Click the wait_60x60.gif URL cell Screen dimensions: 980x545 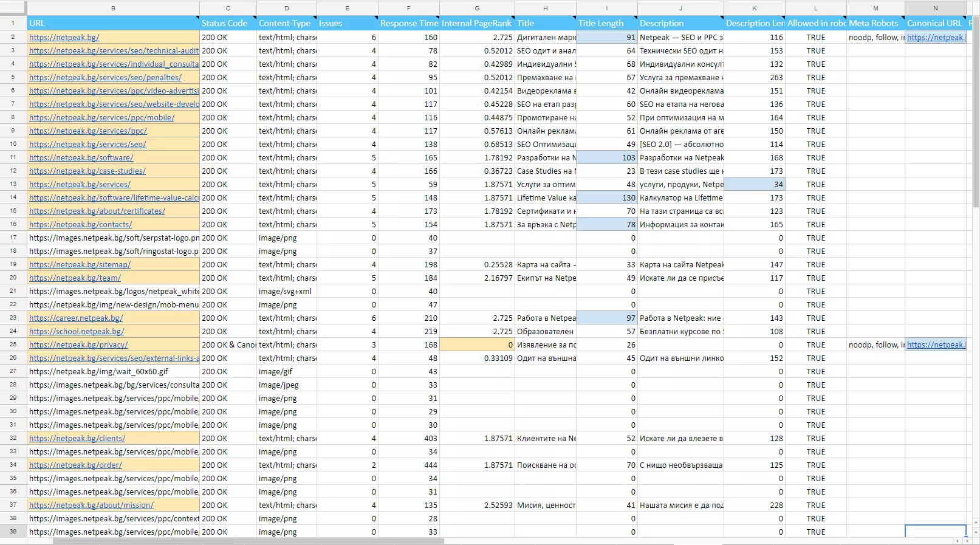(113, 372)
